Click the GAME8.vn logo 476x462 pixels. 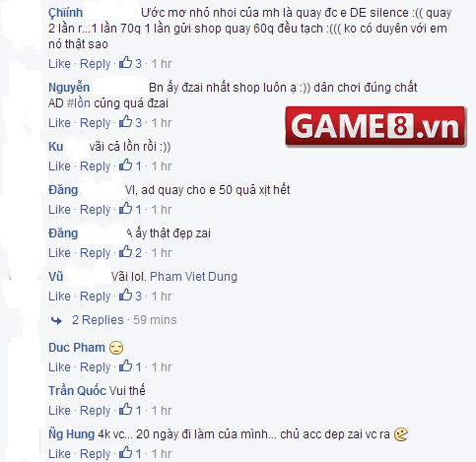pyautogui.click(x=375, y=126)
